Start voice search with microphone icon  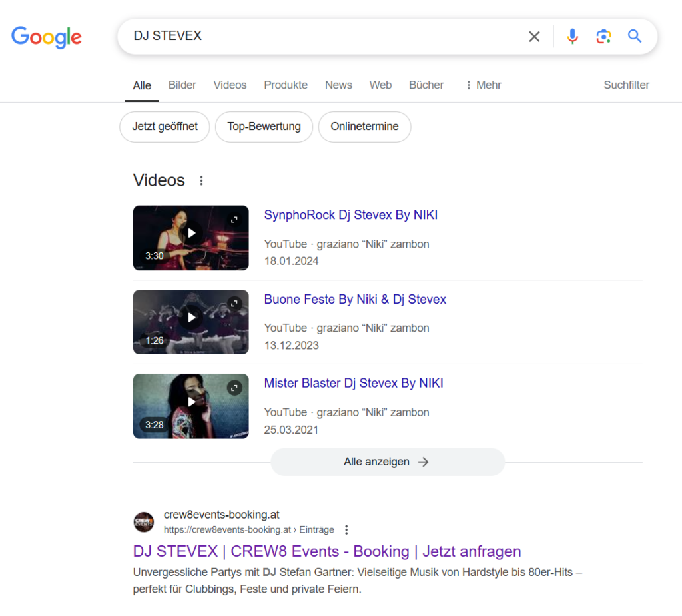[x=572, y=37]
